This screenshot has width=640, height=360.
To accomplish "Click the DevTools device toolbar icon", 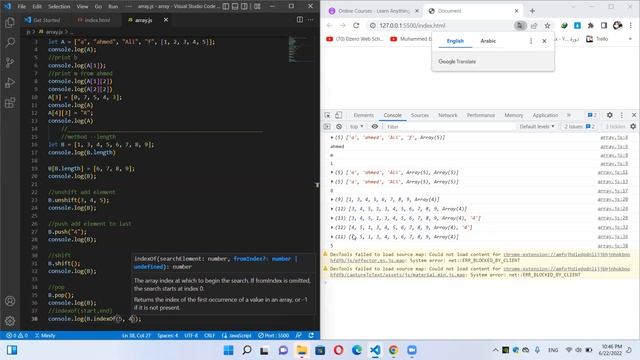I will click(x=338, y=115).
